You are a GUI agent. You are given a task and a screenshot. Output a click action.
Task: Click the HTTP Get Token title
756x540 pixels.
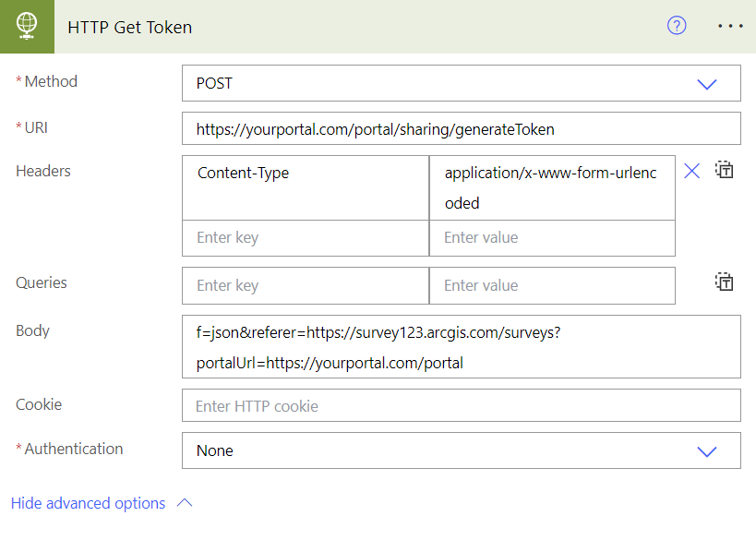pyautogui.click(x=129, y=27)
